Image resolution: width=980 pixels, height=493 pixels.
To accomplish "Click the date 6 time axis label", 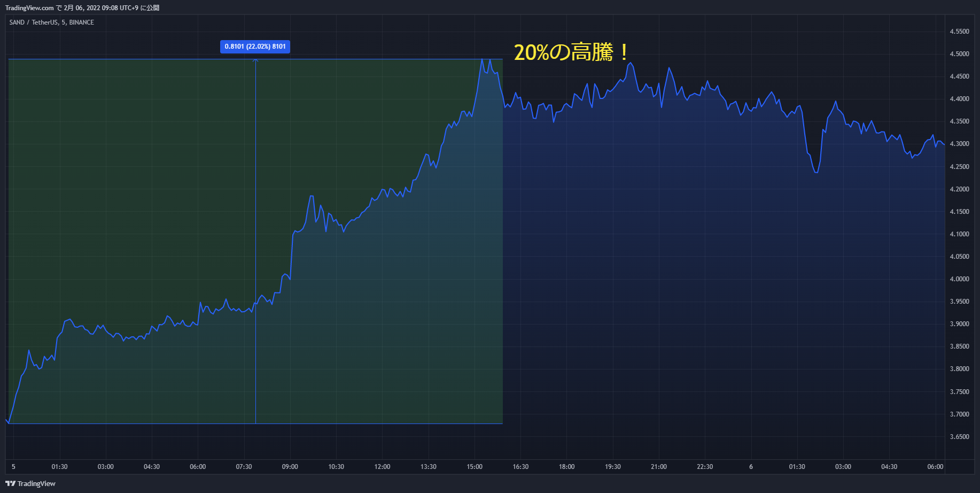I will [751, 467].
